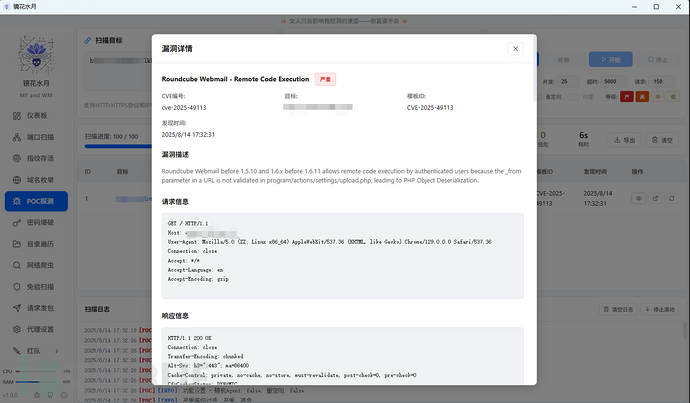Click the 请求 rate field showing 150
The image size is (690, 403).
click(663, 81)
